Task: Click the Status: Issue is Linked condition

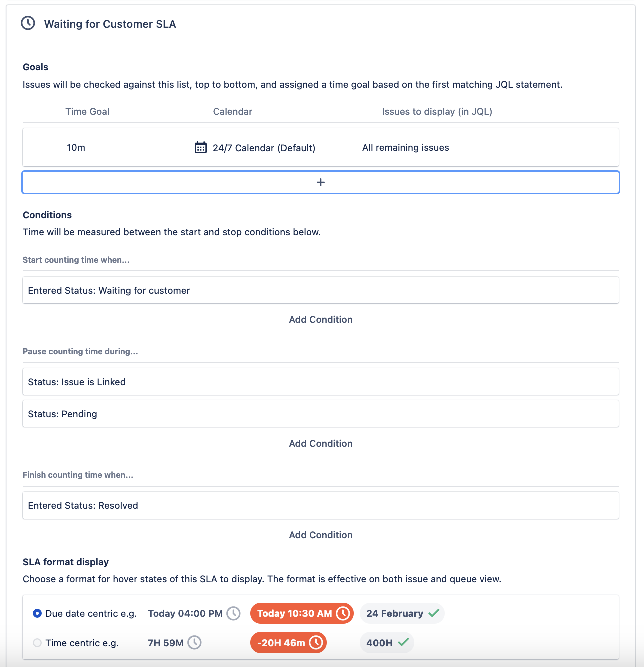Action: tap(321, 382)
